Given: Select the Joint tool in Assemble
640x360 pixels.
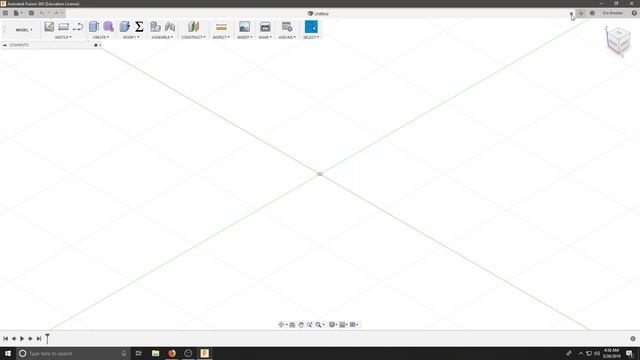Looking at the screenshot, I should [170, 27].
